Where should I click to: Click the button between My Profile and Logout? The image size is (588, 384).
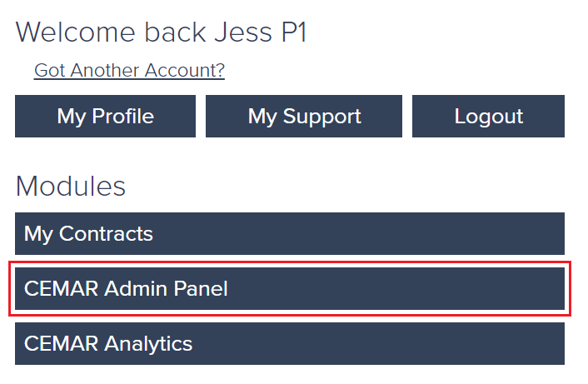pos(304,116)
